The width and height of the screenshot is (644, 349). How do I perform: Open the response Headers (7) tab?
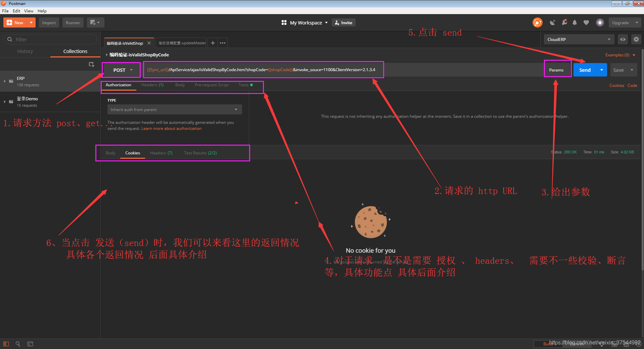coord(161,153)
